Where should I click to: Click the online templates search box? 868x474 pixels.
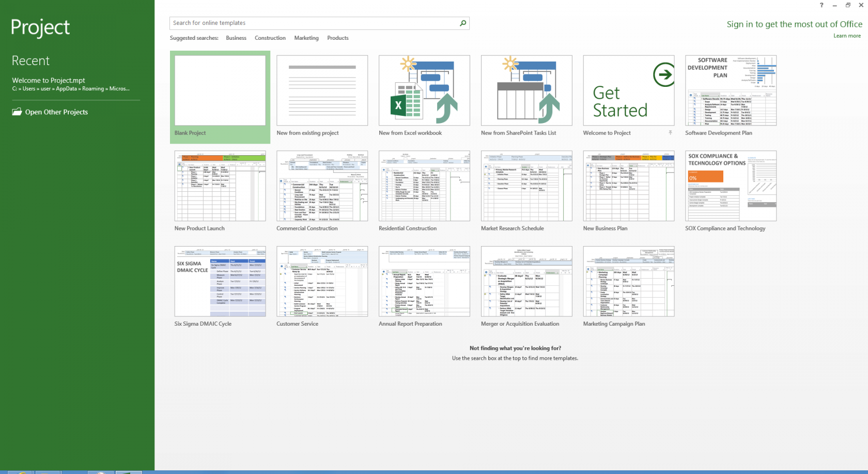click(310, 23)
